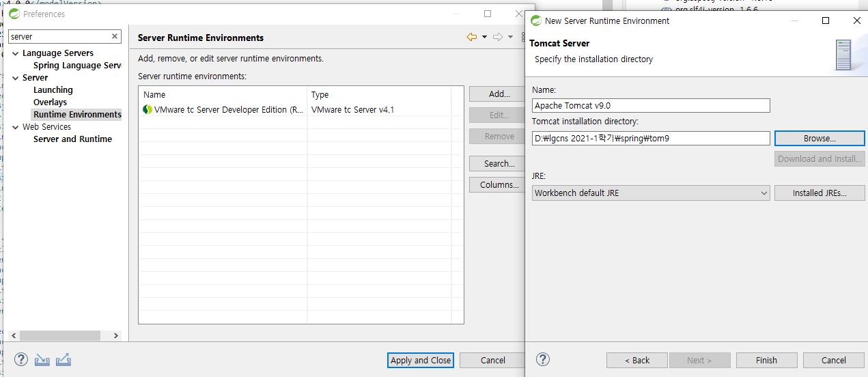Viewport: 868px width, 377px height.
Task: Click Download and Install... button
Action: point(820,159)
